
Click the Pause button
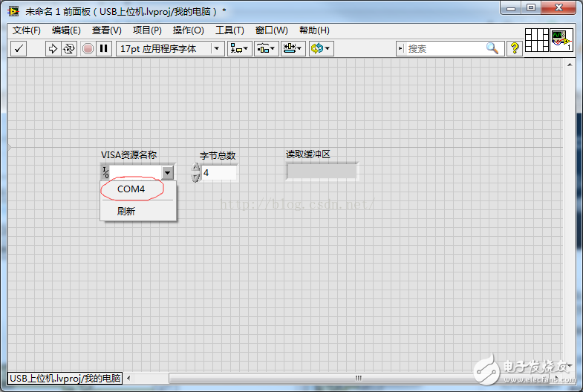pyautogui.click(x=104, y=49)
